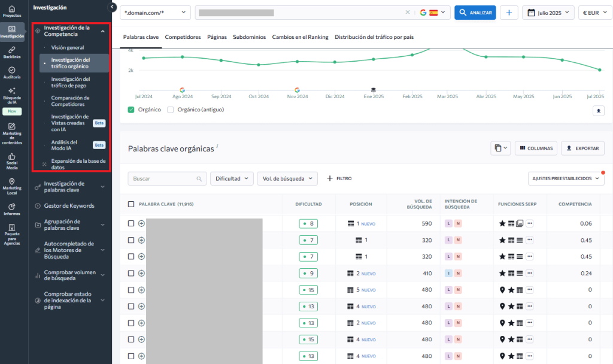The width and height of the screenshot is (613, 364).
Task: Click the Exportar button
Action: tap(582, 148)
